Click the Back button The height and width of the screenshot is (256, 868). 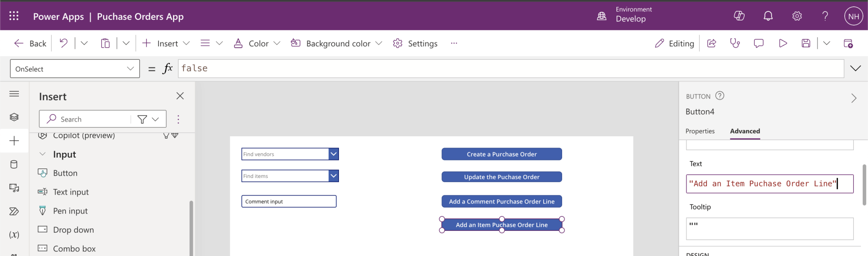click(31, 43)
